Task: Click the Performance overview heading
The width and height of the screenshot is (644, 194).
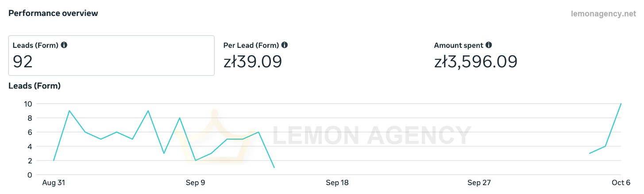Action: tap(53, 13)
